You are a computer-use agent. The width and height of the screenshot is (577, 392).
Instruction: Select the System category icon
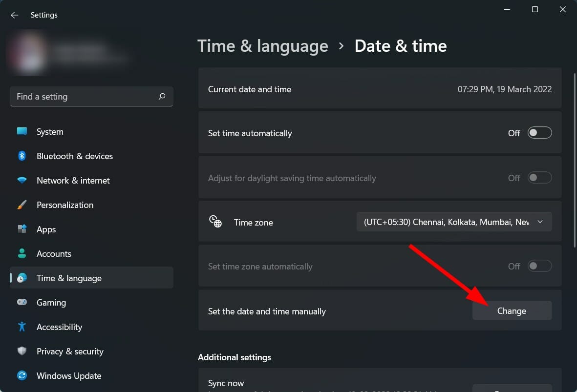pos(22,131)
